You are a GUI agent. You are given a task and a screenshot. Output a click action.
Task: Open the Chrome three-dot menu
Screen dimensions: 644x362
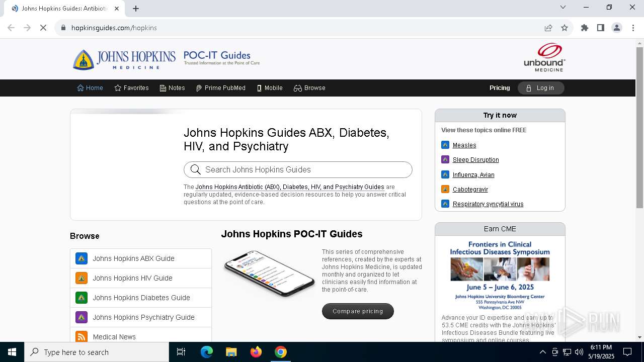(x=633, y=28)
